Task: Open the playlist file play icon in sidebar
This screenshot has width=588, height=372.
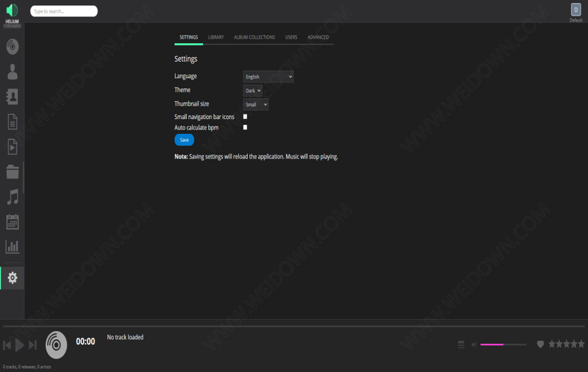Action: [13, 147]
